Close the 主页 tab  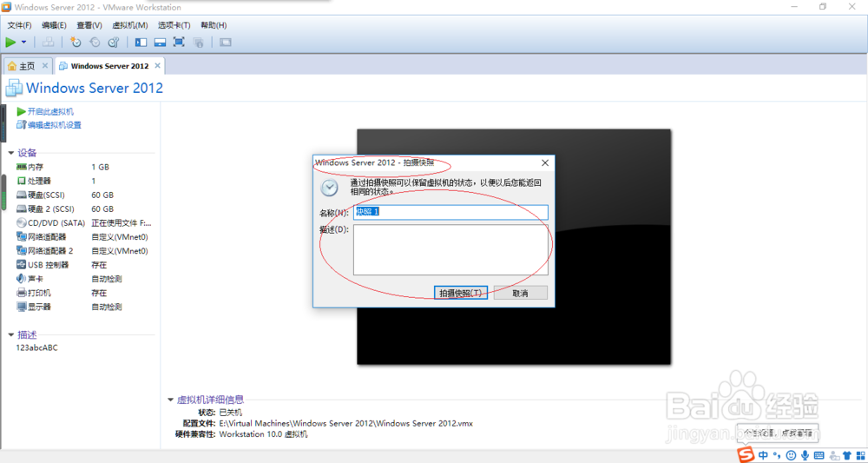(x=45, y=65)
